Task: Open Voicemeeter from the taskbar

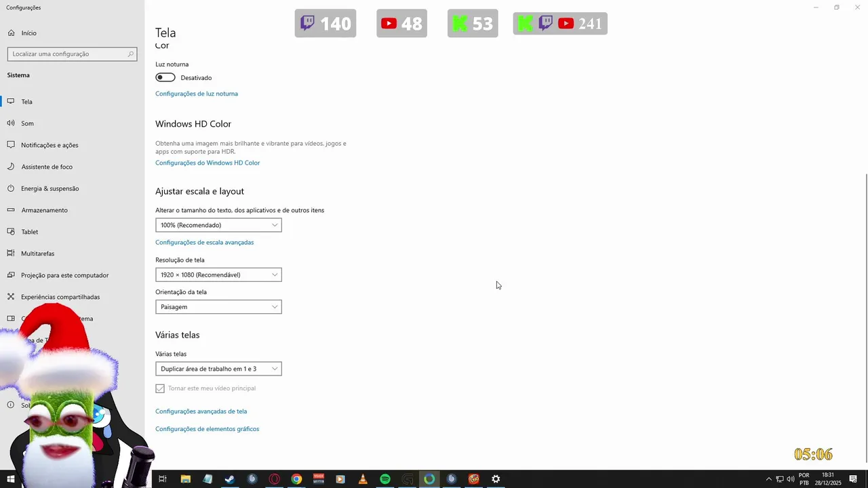Action: [319, 479]
